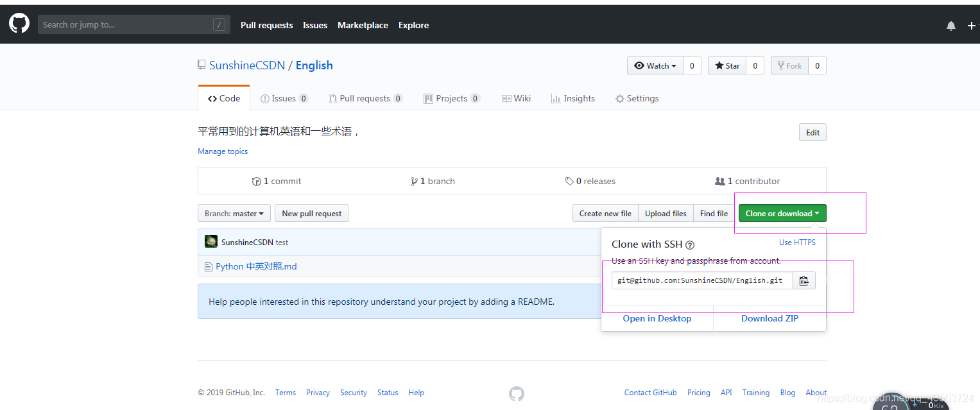Viewport: 980px width, 410px height.
Task: Open footer Help link
Action: (x=417, y=393)
